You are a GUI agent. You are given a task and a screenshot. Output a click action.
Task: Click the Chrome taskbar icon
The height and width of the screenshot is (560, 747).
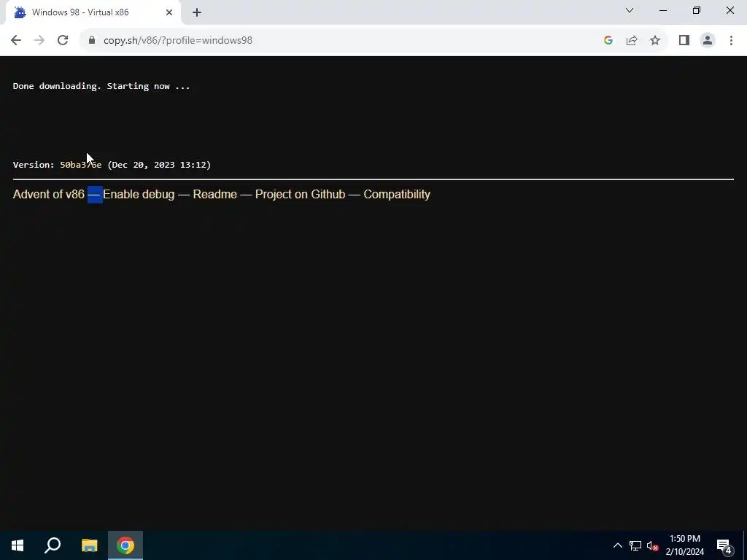125,545
